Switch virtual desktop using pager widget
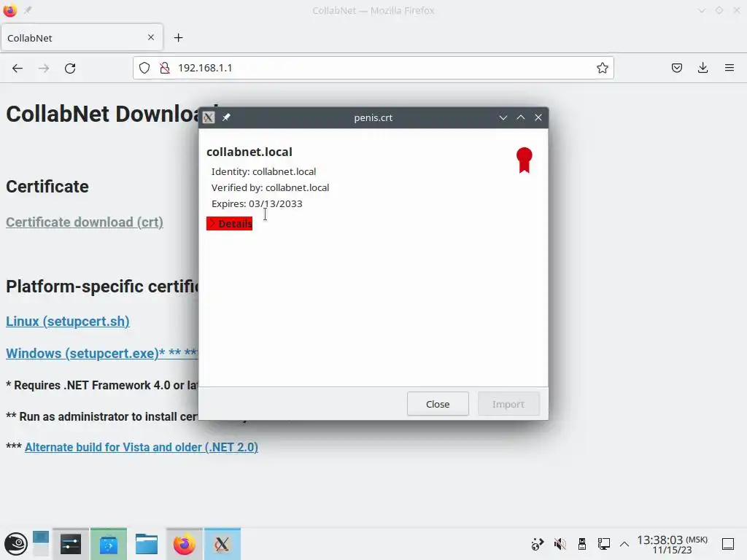The width and height of the screenshot is (747, 560). [41, 544]
